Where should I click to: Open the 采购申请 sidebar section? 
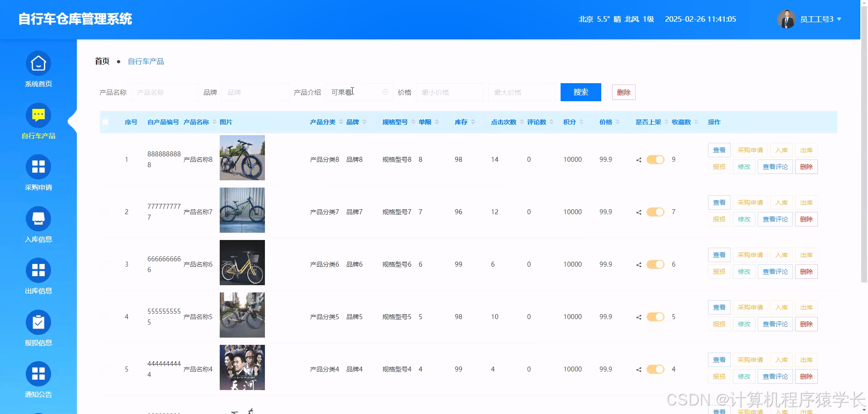point(38,173)
